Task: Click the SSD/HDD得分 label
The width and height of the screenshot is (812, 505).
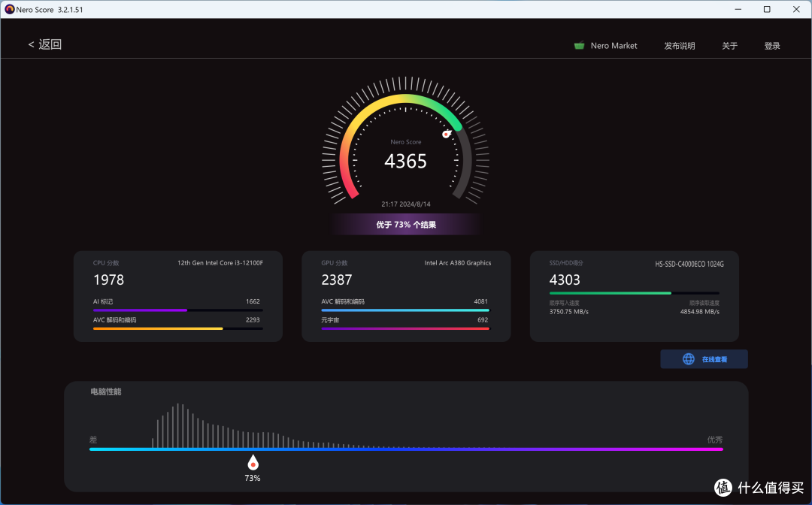Action: (566, 263)
